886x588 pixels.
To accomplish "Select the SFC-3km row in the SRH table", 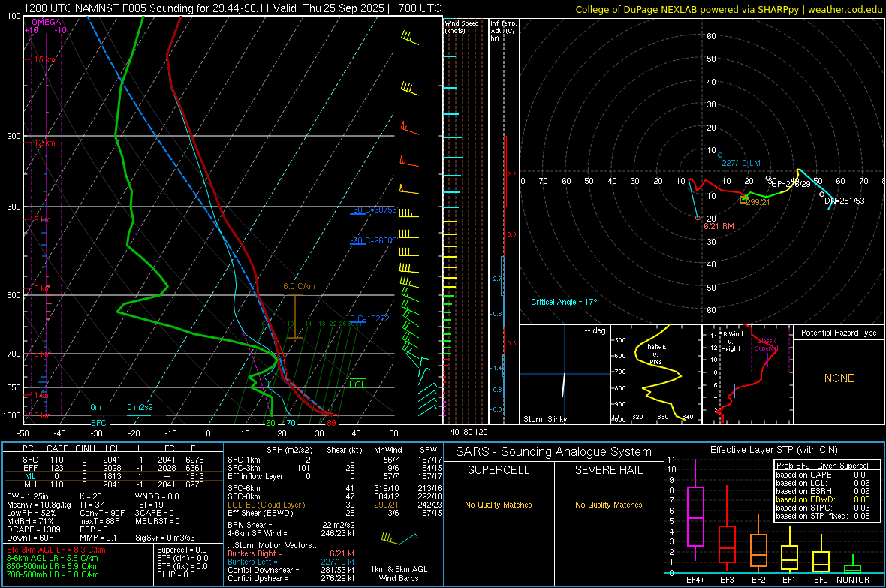I will pos(335,468).
